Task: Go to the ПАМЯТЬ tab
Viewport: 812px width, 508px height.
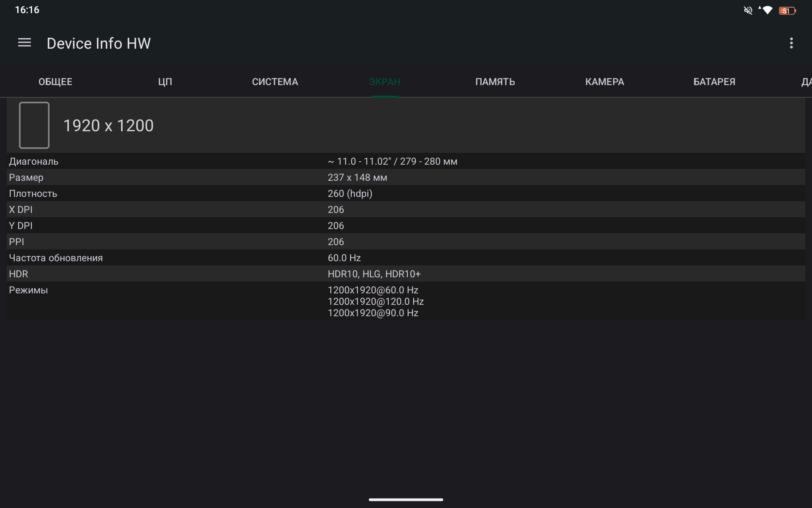Action: (495, 82)
